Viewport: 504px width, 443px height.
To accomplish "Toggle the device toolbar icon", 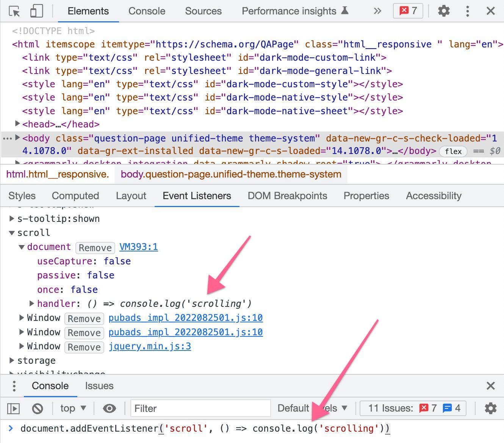I will [x=36, y=11].
